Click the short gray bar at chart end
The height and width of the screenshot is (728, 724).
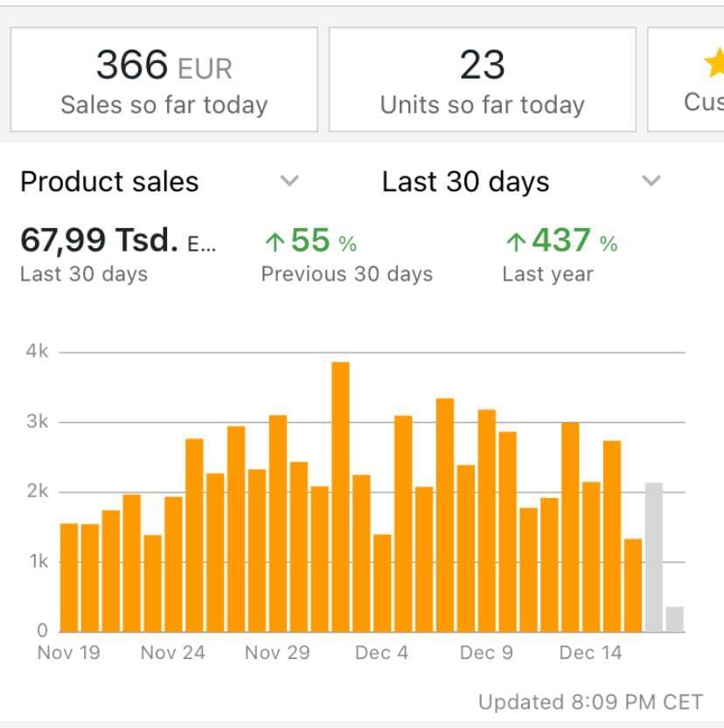pyautogui.click(x=674, y=619)
